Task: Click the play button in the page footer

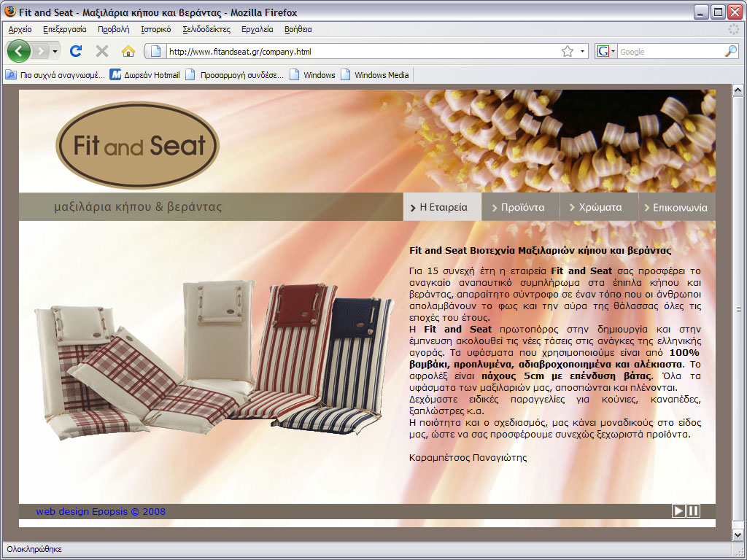Action: click(678, 511)
